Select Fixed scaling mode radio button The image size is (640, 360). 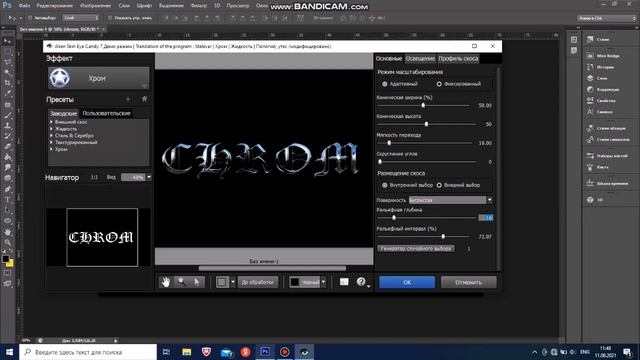[439, 84]
